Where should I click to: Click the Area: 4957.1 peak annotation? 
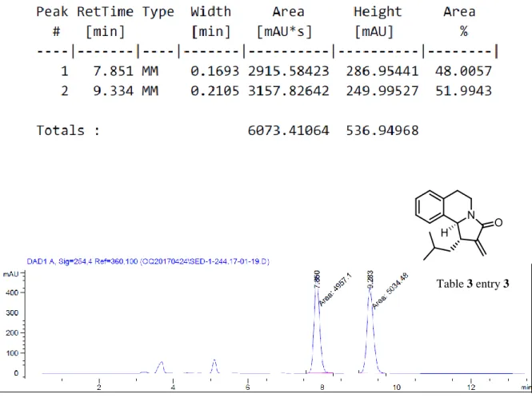tap(336, 290)
